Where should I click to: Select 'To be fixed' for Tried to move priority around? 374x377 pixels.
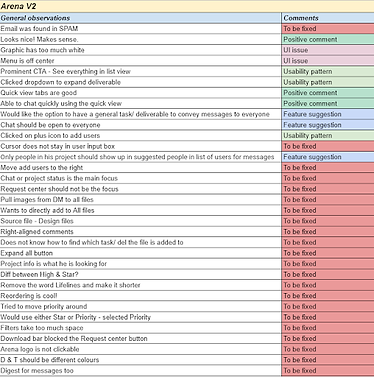328,306
